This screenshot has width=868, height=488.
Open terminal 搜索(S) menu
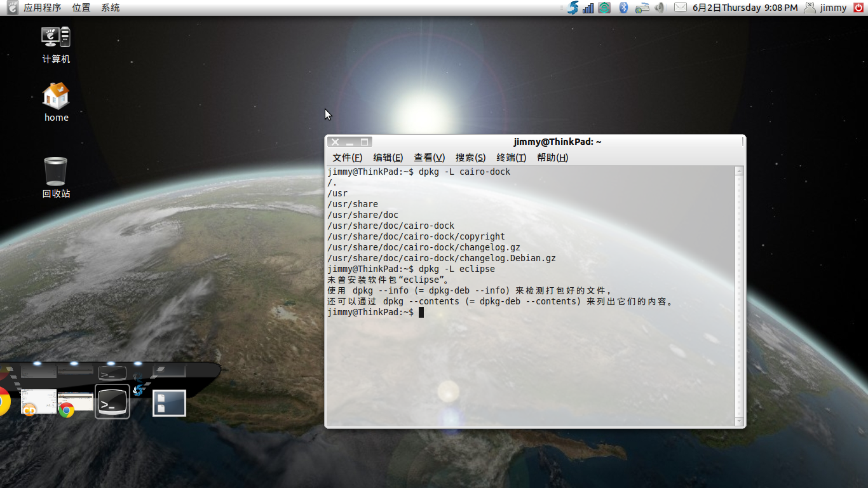tap(470, 158)
